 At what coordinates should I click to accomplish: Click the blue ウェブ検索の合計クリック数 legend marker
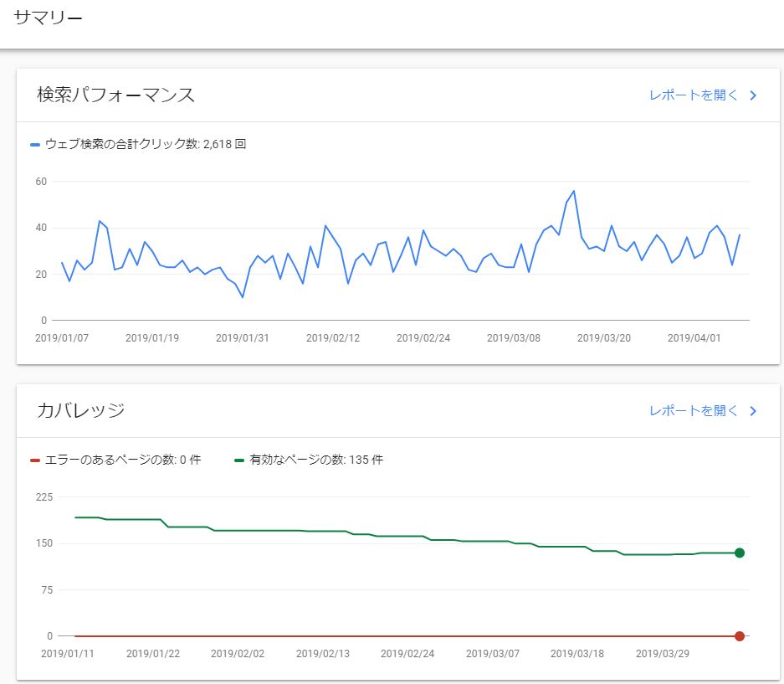[35, 145]
